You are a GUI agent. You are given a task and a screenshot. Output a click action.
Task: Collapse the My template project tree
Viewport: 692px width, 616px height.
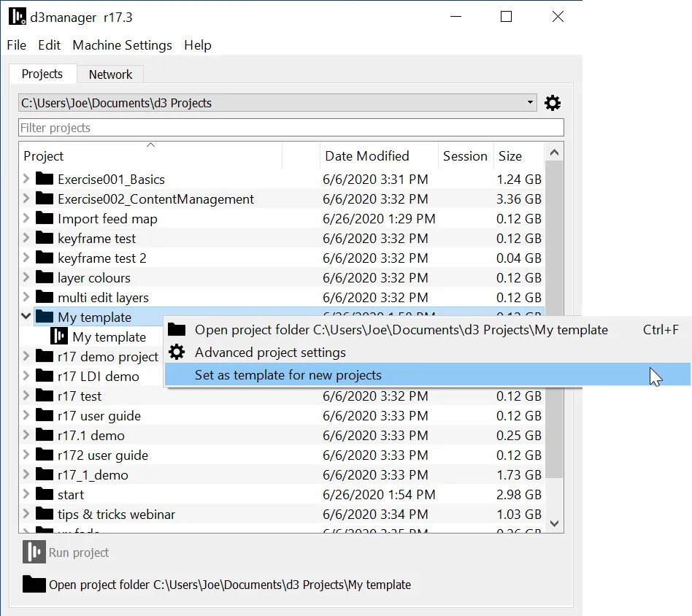pos(26,317)
